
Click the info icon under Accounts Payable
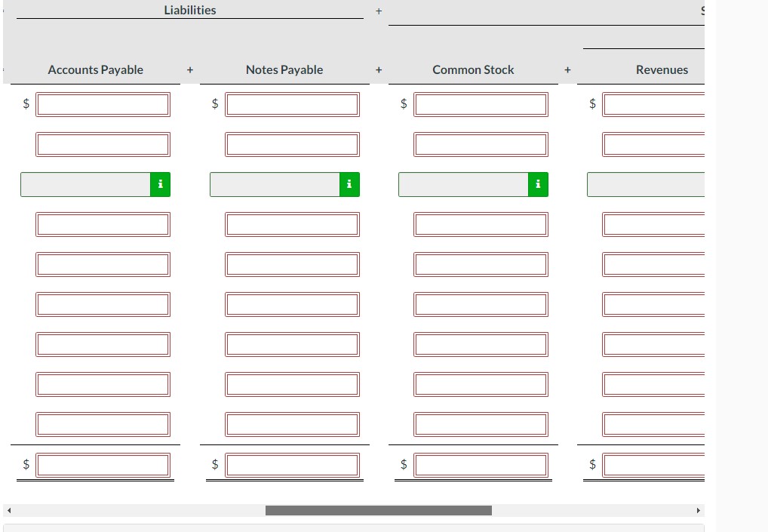click(x=160, y=184)
